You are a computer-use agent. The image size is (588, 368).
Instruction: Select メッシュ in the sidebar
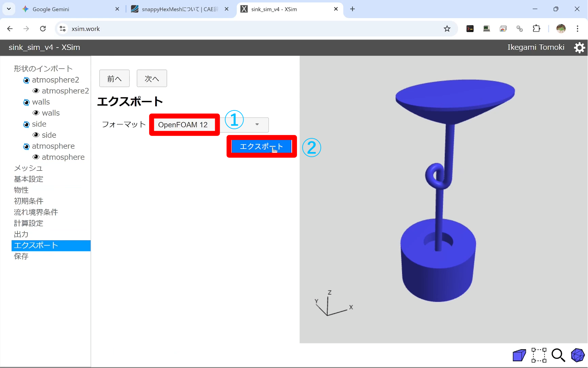[x=28, y=168]
